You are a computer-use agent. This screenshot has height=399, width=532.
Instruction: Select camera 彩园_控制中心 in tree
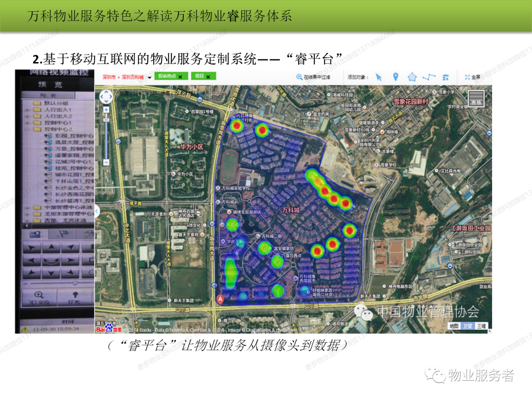coord(69,136)
